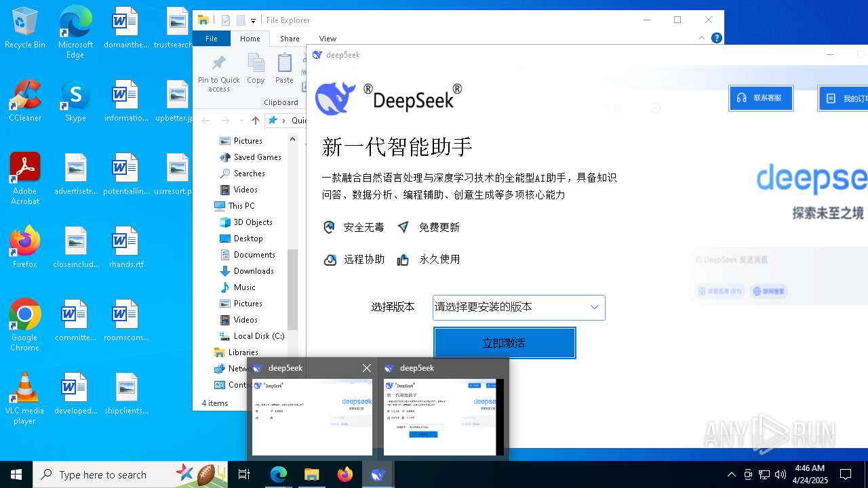868x488 pixels.
Task: Select developed... Word document on desktop
Action: pyautogui.click(x=76, y=394)
